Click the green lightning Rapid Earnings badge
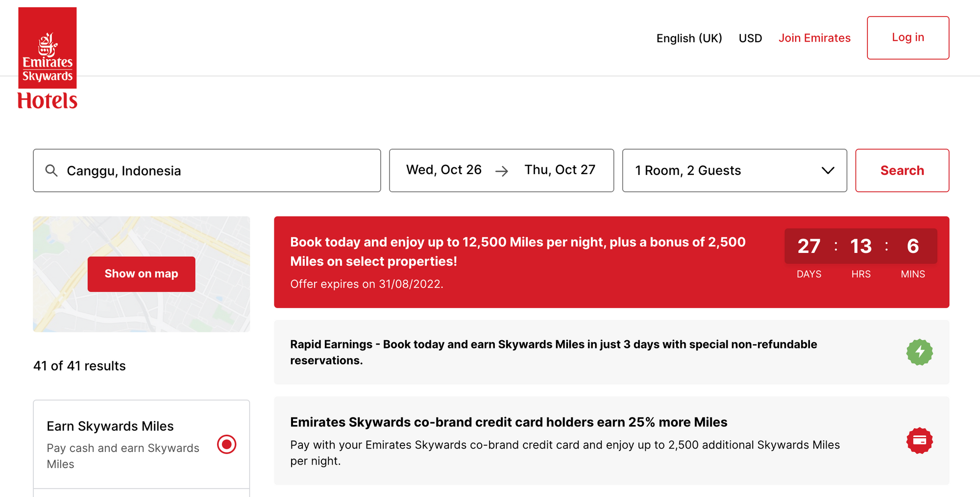Image resolution: width=980 pixels, height=497 pixels. pos(919,352)
